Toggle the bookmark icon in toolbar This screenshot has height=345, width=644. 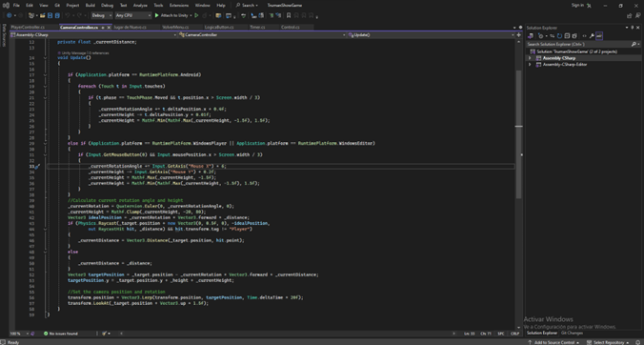(289, 15)
